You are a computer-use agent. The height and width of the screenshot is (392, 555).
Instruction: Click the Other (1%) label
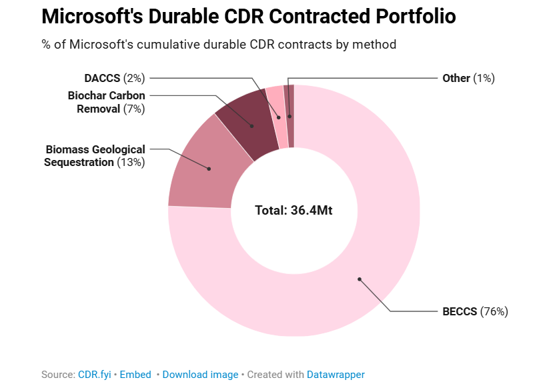pyautogui.click(x=468, y=78)
